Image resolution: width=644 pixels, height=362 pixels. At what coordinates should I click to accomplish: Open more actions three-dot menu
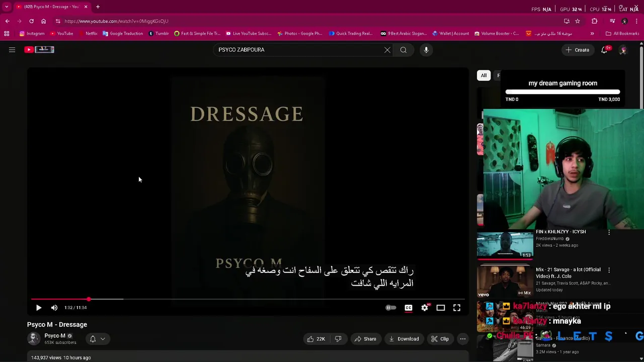[x=463, y=339]
